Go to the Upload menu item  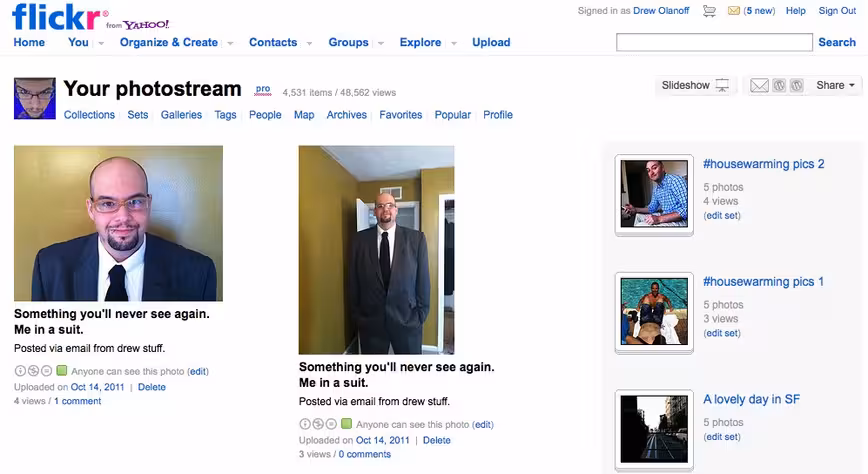pyautogui.click(x=491, y=42)
